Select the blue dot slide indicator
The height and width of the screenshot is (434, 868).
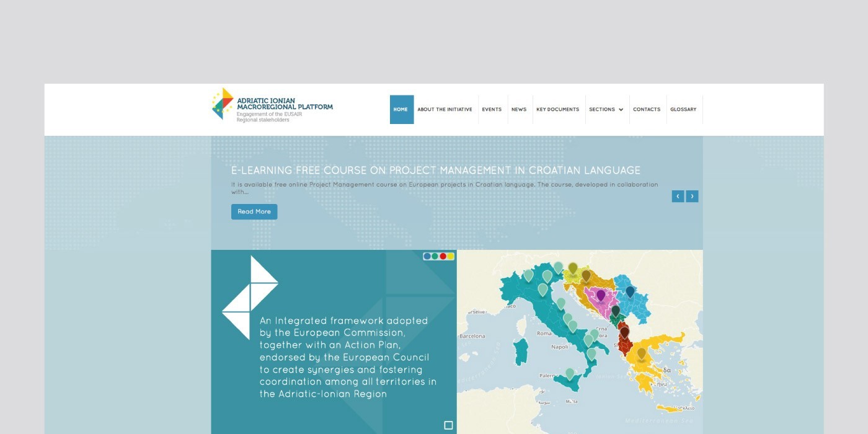pos(427,256)
